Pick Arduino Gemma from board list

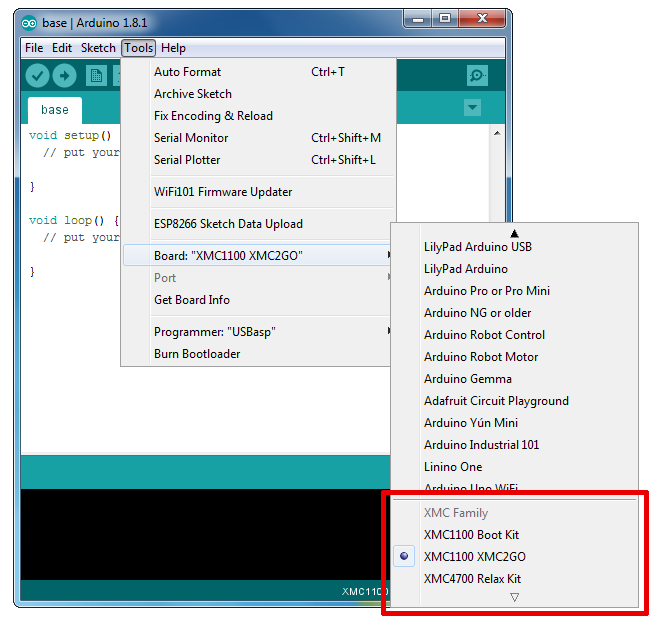(467, 379)
